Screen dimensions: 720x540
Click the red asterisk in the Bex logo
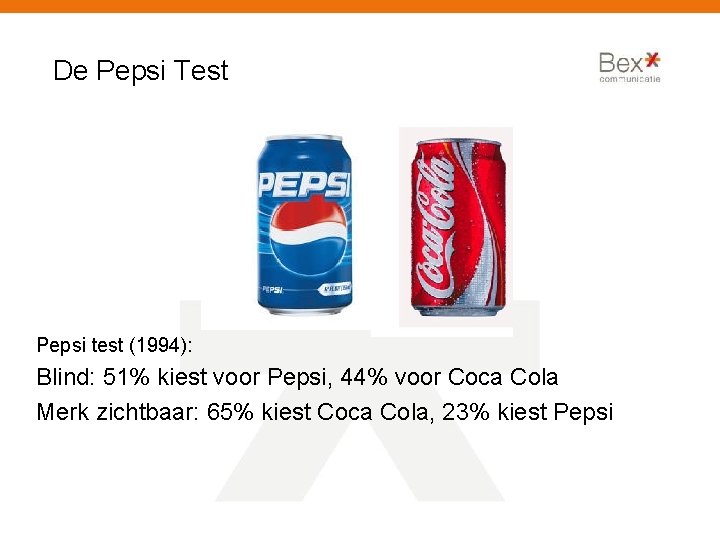click(652, 60)
